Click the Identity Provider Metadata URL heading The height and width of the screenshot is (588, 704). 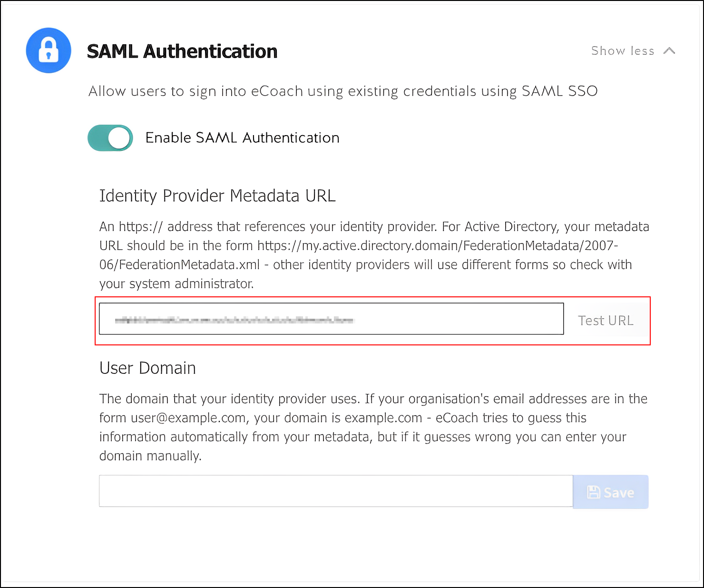click(x=217, y=196)
